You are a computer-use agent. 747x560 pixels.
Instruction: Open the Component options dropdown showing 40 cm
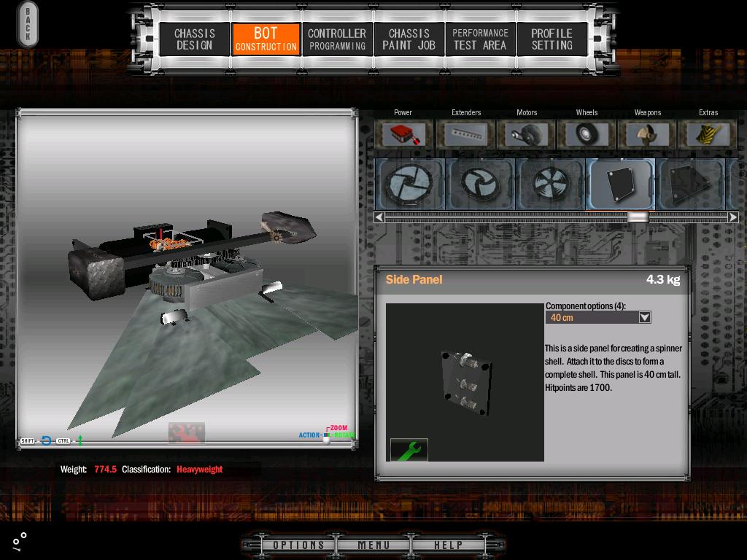pyautogui.click(x=598, y=318)
